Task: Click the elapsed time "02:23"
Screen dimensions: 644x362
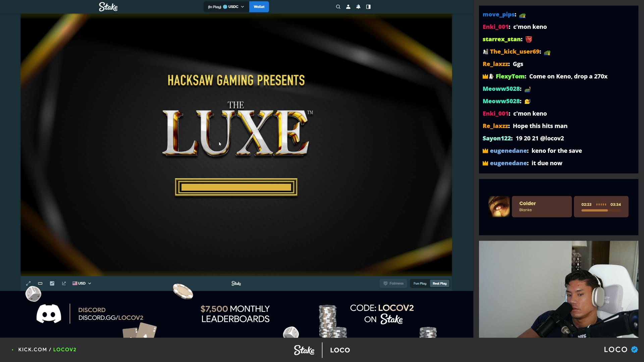Action: coord(586,204)
